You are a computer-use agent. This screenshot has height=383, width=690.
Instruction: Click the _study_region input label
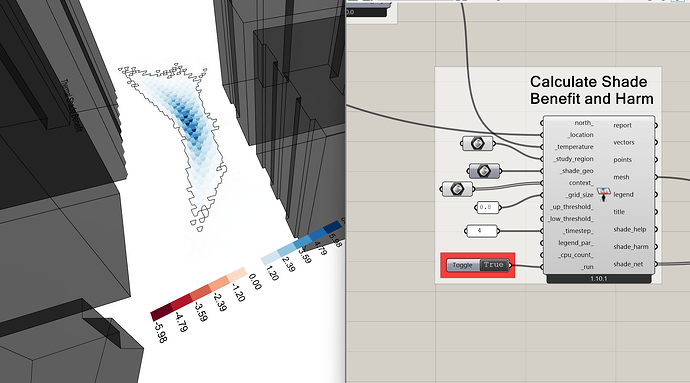pyautogui.click(x=573, y=159)
